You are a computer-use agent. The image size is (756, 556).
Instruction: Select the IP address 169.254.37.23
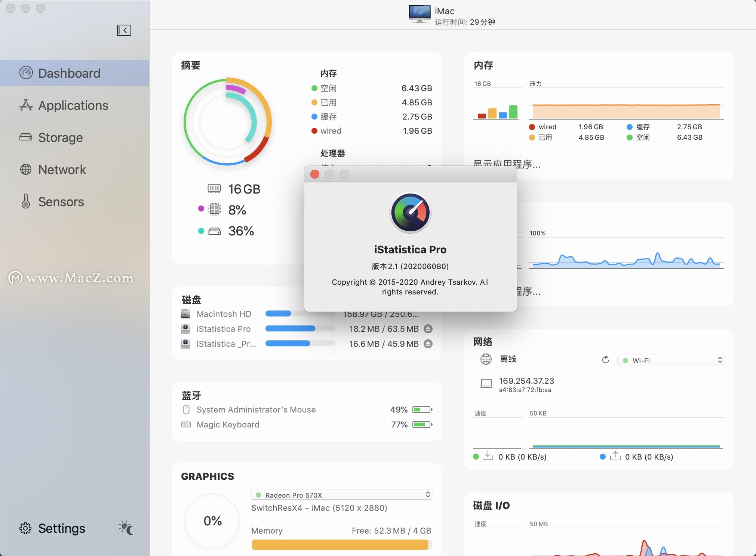[x=526, y=381]
